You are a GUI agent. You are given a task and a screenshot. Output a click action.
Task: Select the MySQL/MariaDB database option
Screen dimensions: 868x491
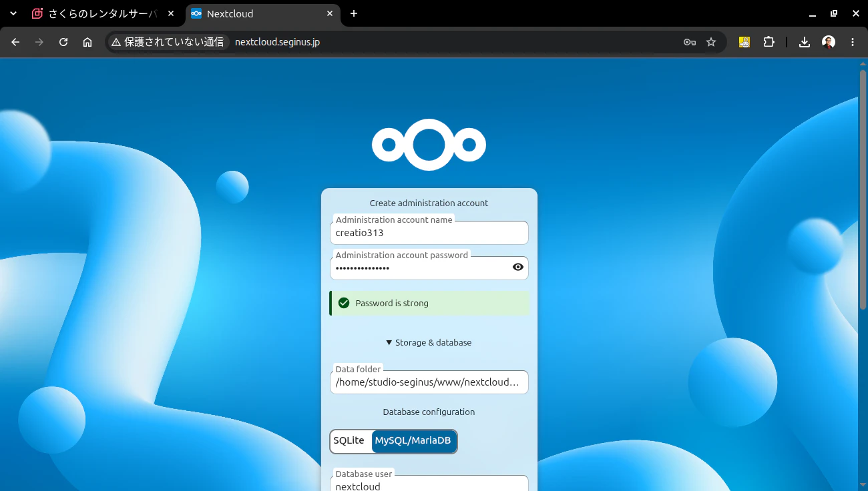click(413, 441)
